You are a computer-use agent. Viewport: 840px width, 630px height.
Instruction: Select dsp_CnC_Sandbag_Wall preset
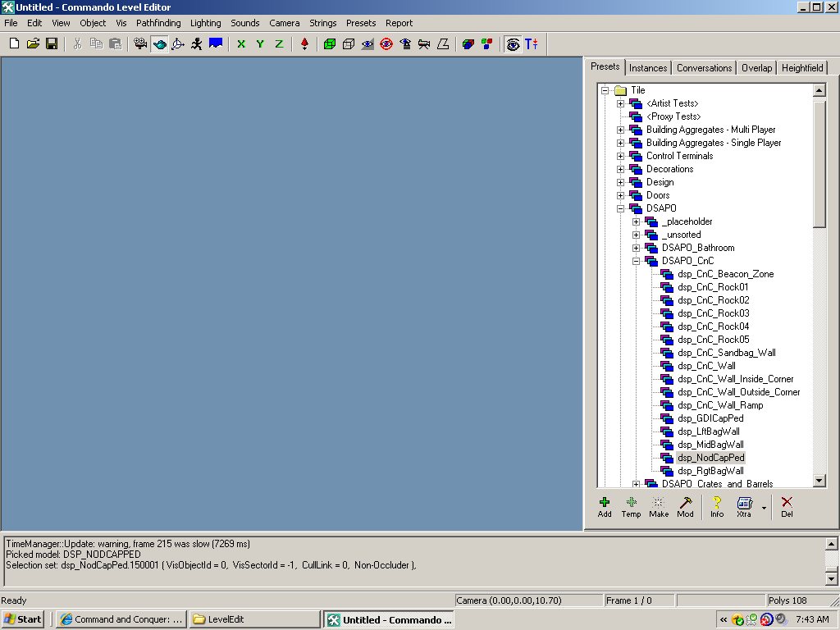point(726,353)
